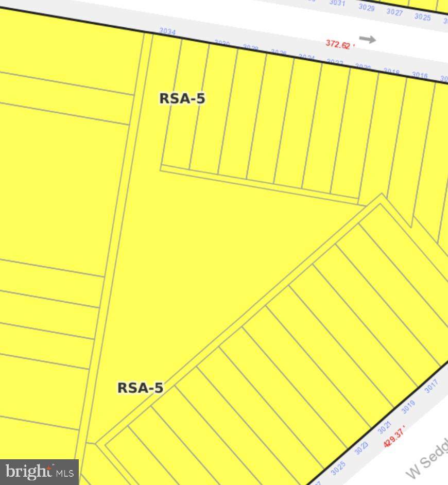Select the large irregular parcel in the map center
Screen dimensions: 448x485
[x=206, y=257]
